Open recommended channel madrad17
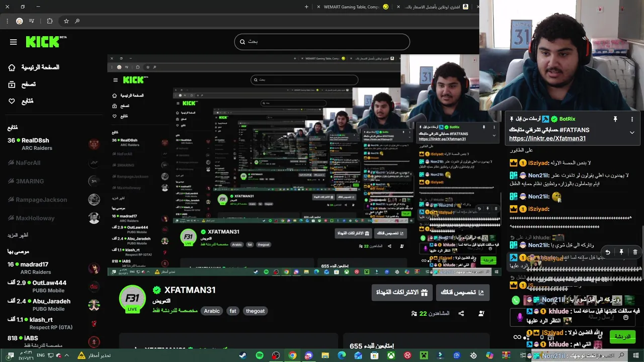Screen dimensions: 644x362 53,268
